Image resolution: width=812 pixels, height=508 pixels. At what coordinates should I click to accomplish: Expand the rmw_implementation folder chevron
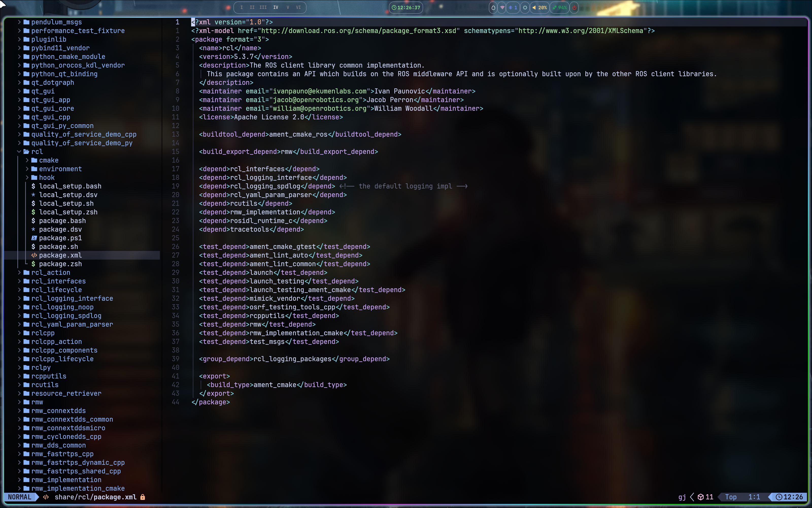click(x=19, y=480)
